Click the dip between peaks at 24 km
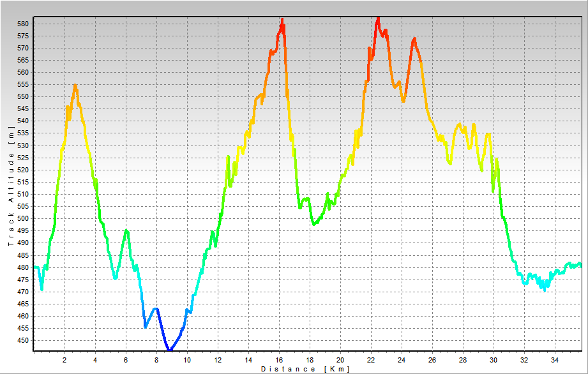 click(x=403, y=100)
